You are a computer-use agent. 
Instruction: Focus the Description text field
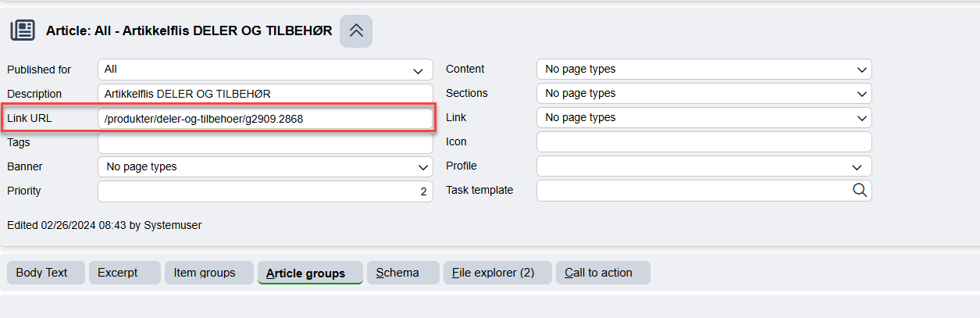[265, 94]
